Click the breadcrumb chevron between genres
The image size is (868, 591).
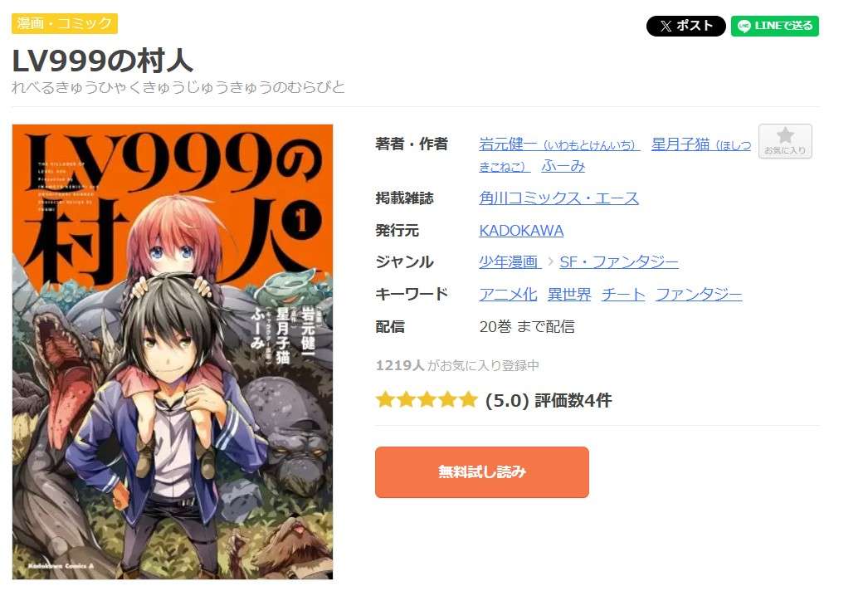pyautogui.click(x=550, y=262)
